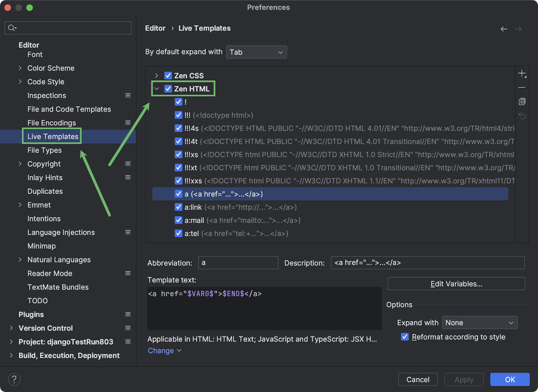Uncheck the Zen HTML template group
Image resolution: width=538 pixels, height=392 pixels.
coord(168,89)
